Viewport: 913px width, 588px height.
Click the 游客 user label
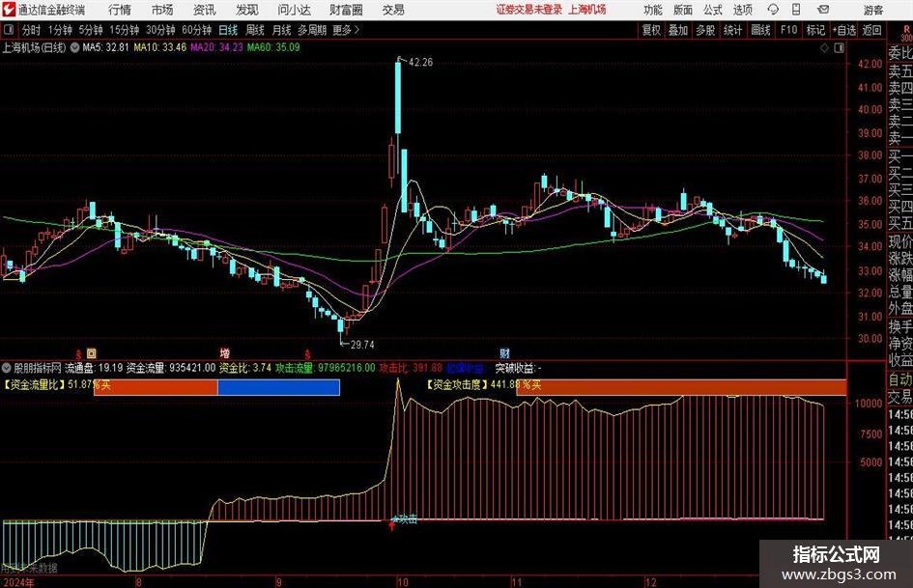872,10
